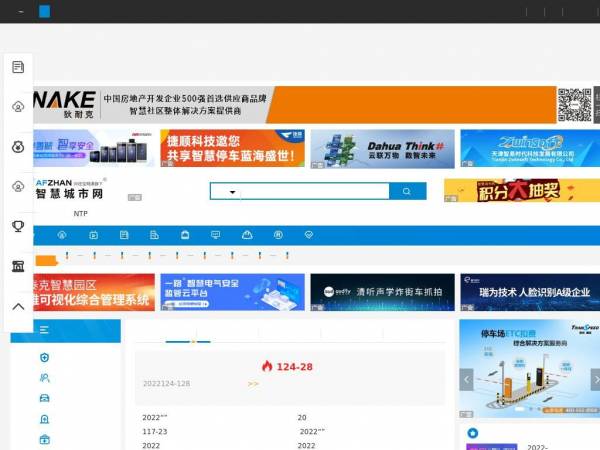Select the briefcase kit icon category in left list
The height and width of the screenshot is (450, 600).
[x=44, y=439]
